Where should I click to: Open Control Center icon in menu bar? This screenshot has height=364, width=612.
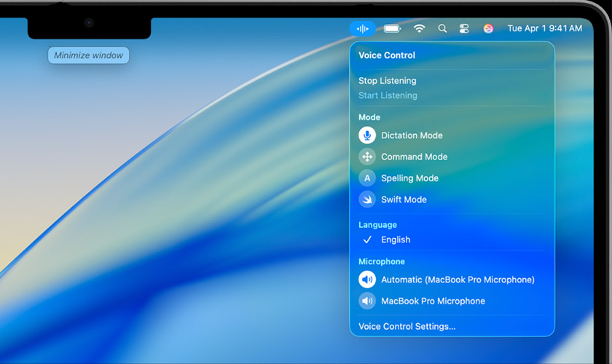(464, 28)
